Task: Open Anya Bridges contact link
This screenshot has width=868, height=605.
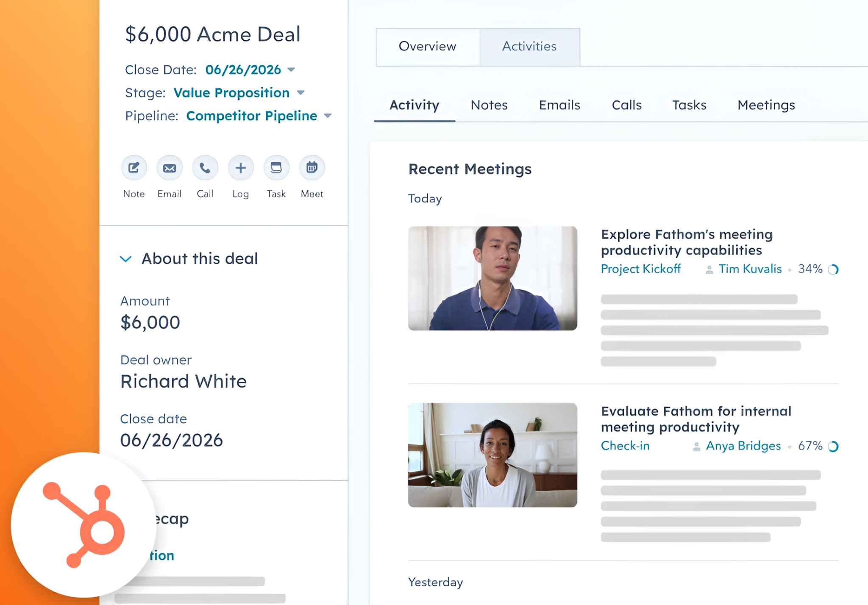Action: 743,446
